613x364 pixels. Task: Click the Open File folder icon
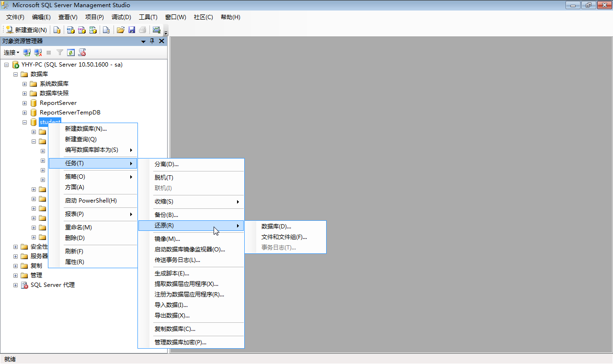point(121,30)
